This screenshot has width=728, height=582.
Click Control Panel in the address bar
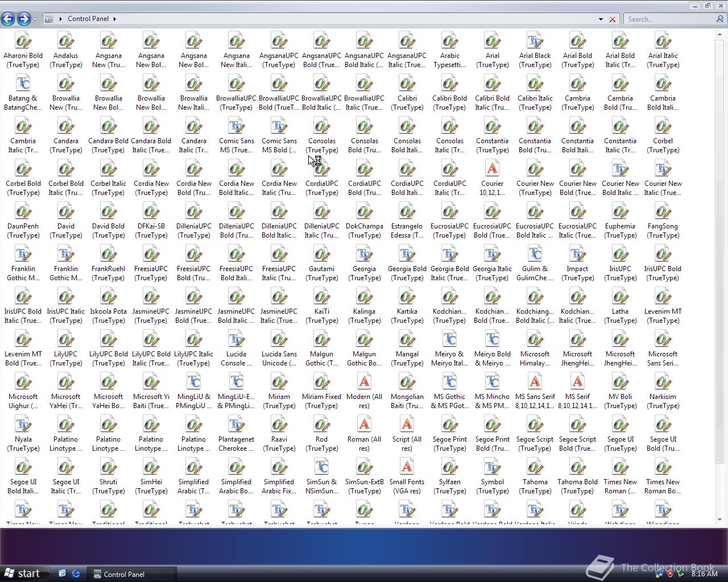[x=88, y=19]
